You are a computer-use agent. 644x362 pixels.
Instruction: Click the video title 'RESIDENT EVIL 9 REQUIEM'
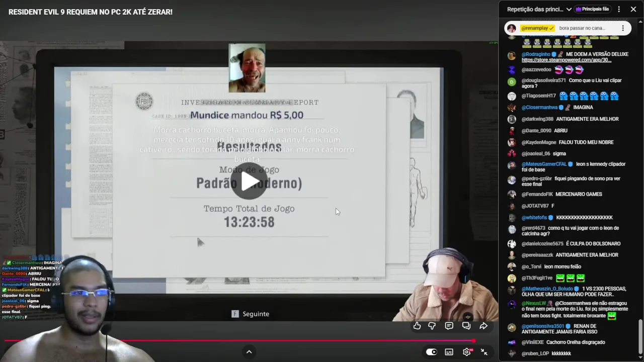[90, 12]
